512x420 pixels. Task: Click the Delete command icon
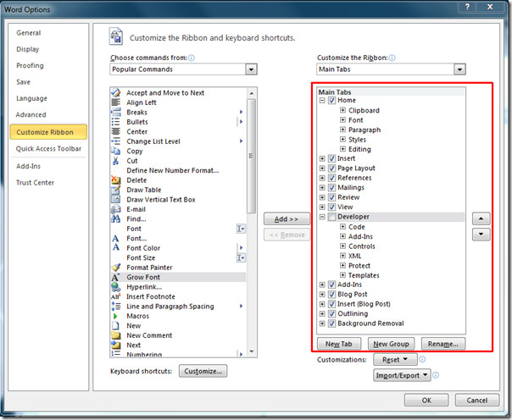pyautogui.click(x=115, y=180)
